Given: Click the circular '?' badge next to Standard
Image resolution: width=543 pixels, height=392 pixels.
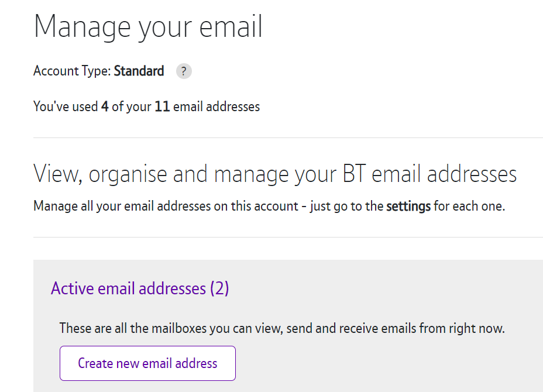Looking at the screenshot, I should [x=183, y=71].
